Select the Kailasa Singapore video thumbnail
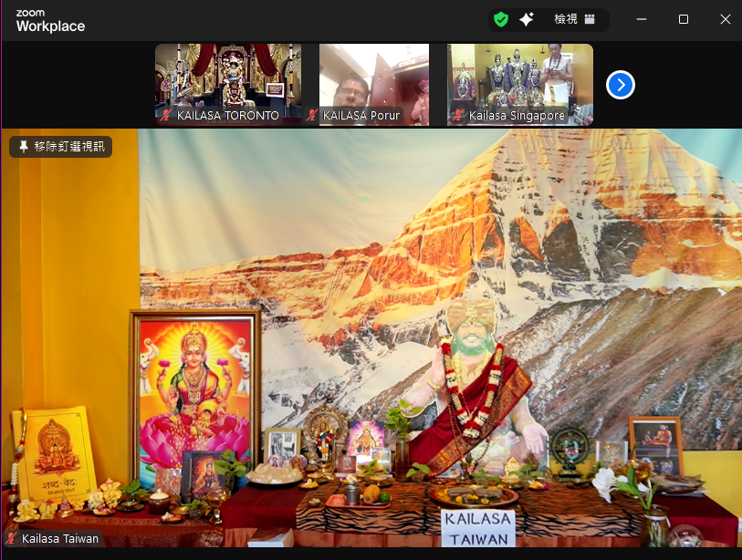The width and height of the screenshot is (742, 560). click(x=519, y=78)
